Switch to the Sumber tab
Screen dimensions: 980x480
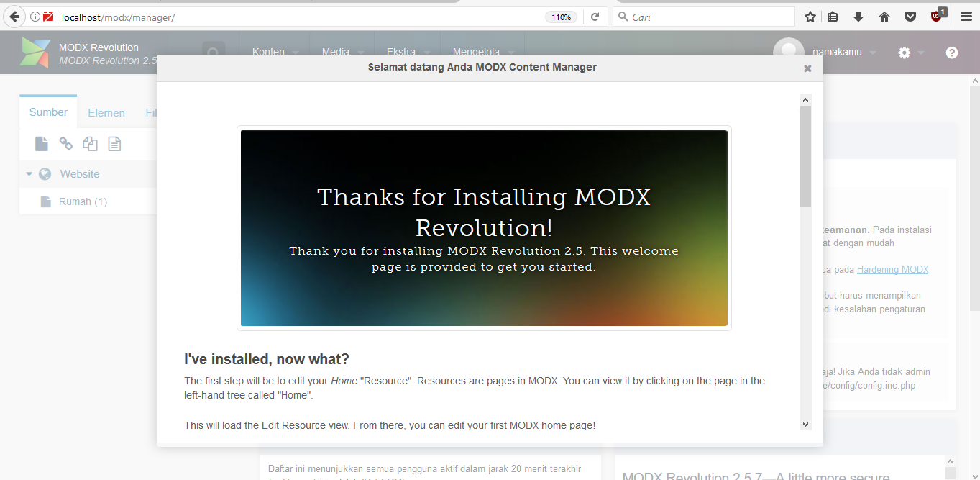pos(48,112)
